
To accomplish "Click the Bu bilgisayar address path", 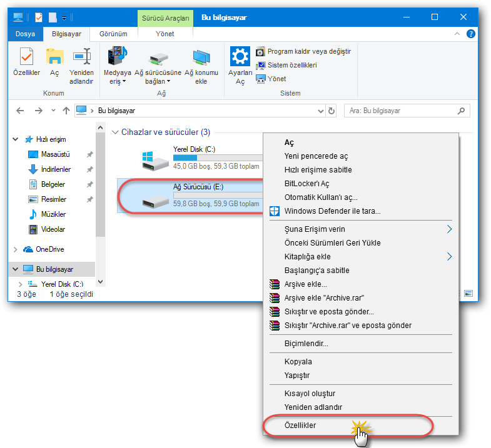I will [x=116, y=111].
